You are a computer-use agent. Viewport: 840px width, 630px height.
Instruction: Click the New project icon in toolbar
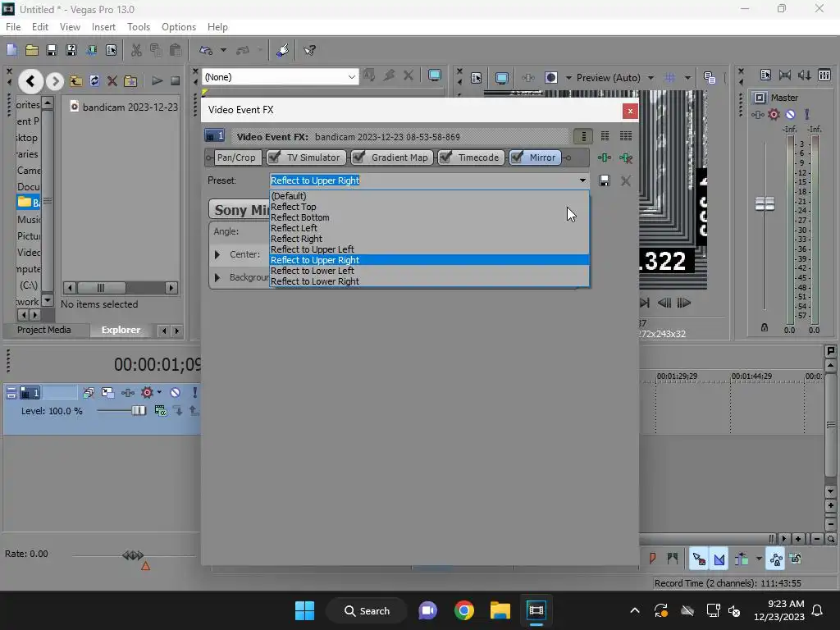coord(11,50)
